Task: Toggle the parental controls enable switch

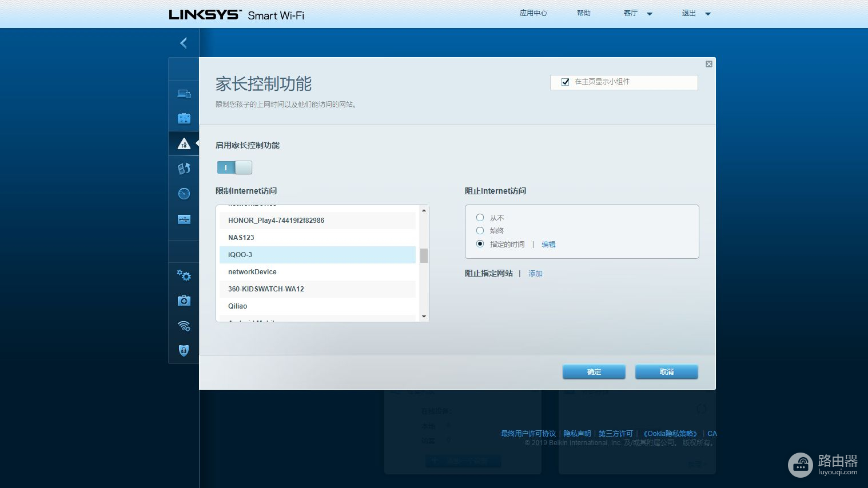Action: tap(234, 167)
